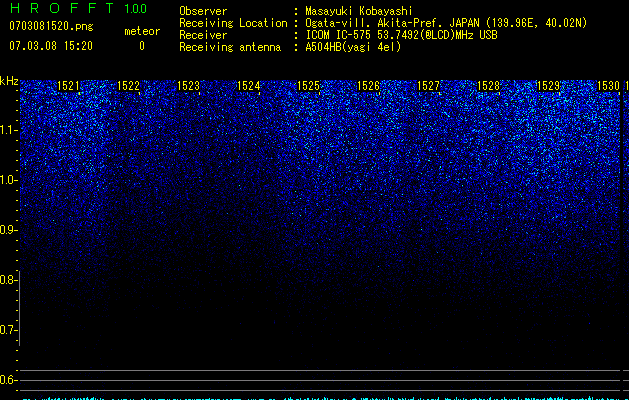Click the 1528 time marker
Image resolution: width=629 pixels, height=400 pixels.
(488, 86)
